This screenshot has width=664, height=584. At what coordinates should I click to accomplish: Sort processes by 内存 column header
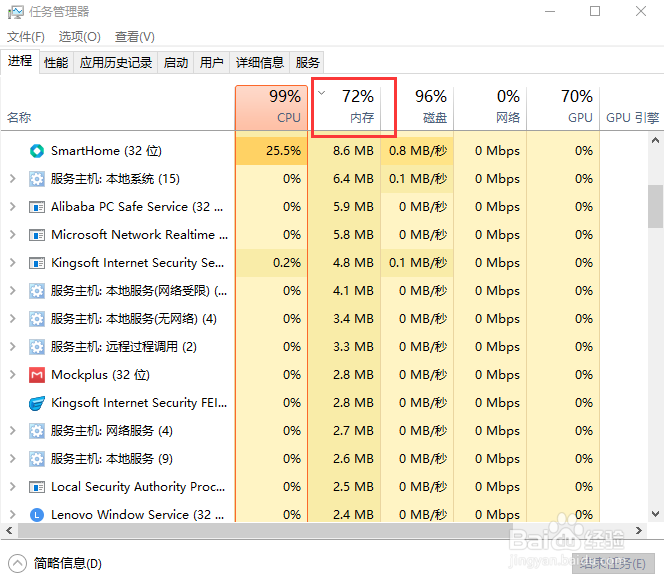pos(344,108)
